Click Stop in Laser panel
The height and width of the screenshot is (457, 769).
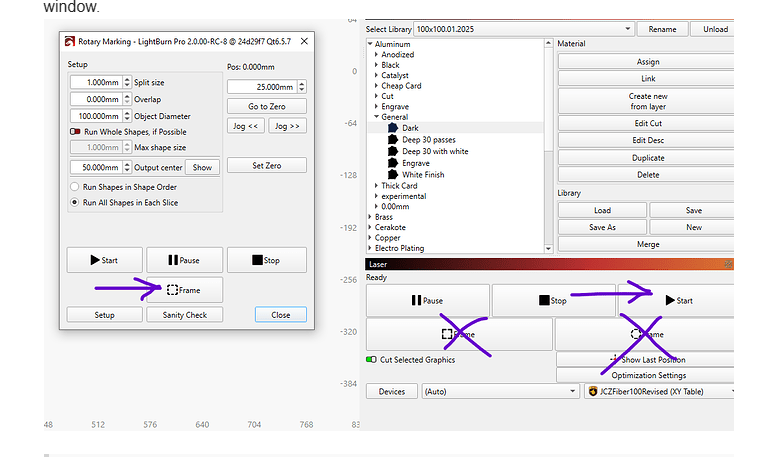[553, 300]
